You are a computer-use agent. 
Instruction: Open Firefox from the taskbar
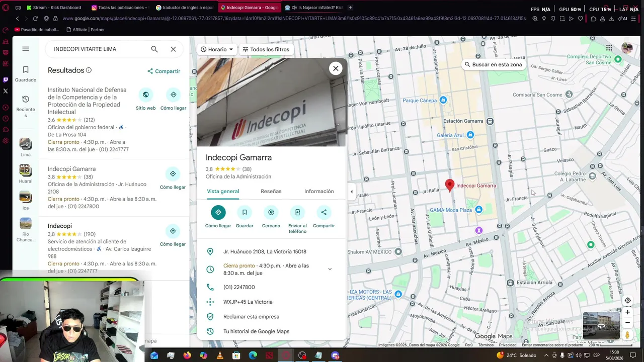point(187,355)
